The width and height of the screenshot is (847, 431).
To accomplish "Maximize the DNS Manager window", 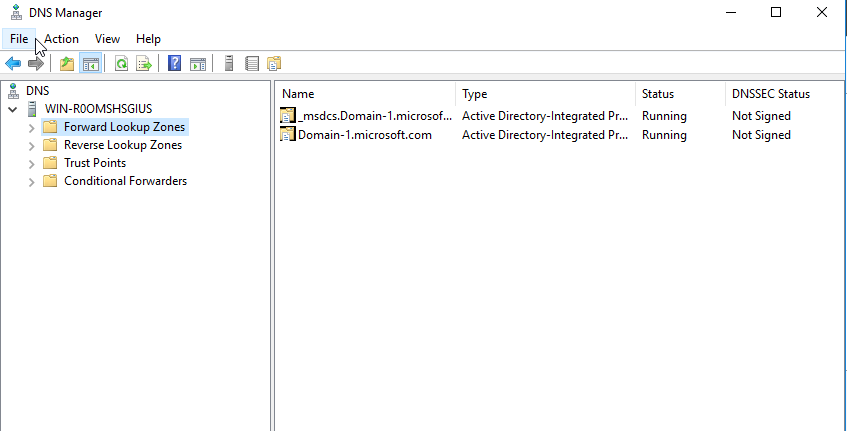I will coord(776,12).
